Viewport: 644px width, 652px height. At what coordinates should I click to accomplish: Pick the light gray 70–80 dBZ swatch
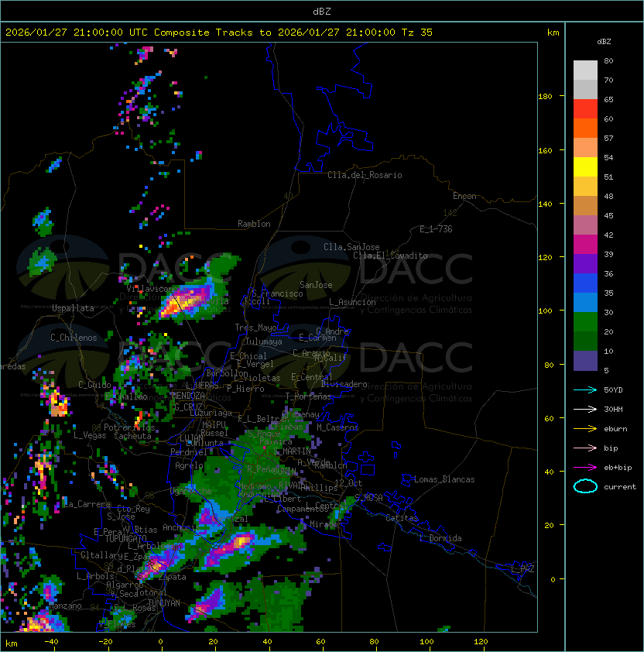click(585, 70)
